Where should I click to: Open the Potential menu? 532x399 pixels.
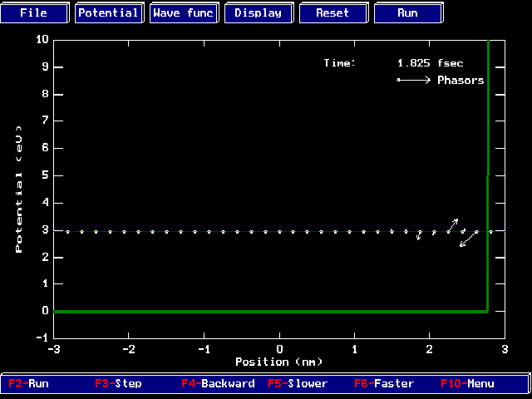[109, 13]
